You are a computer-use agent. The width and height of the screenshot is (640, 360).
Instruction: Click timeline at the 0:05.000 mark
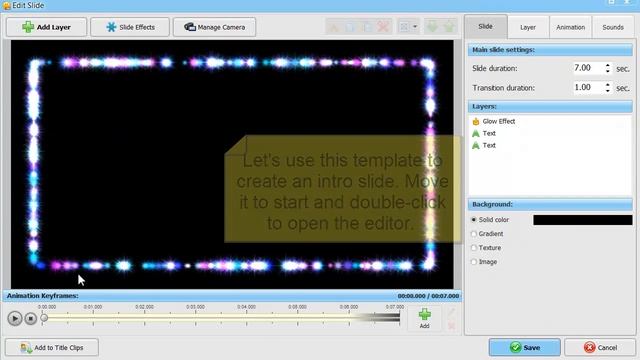pos(298,317)
